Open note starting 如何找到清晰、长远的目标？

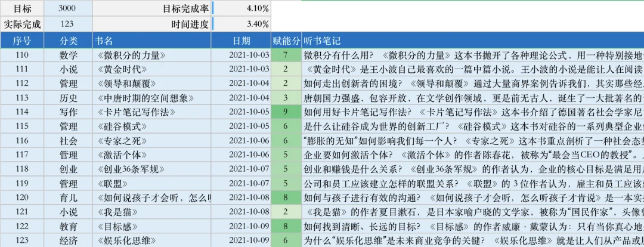(x=473, y=227)
